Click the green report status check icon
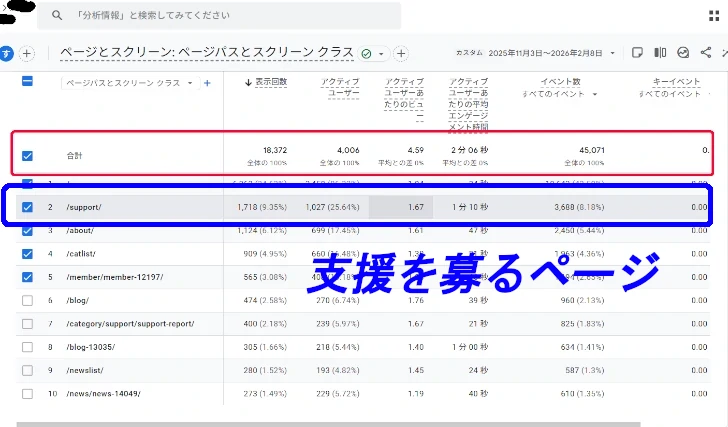 [366, 54]
